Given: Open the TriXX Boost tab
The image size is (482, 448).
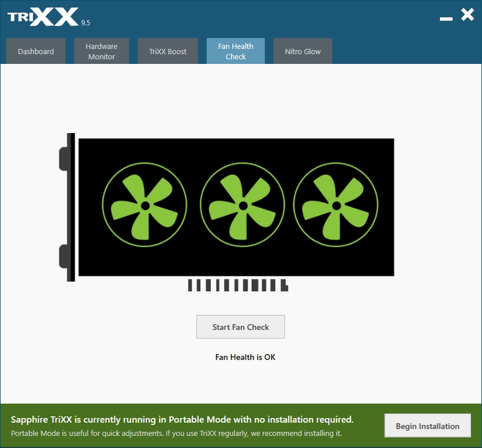Looking at the screenshot, I should [x=167, y=51].
